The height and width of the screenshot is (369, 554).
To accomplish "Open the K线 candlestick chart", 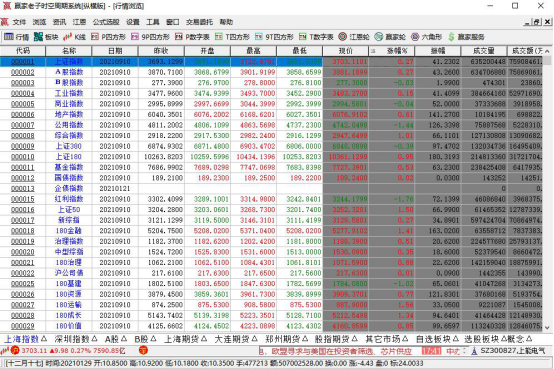I will [x=75, y=37].
